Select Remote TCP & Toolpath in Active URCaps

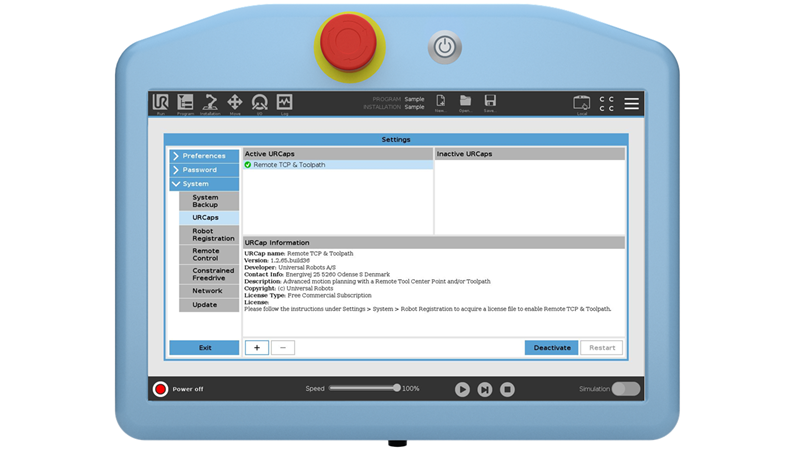338,165
